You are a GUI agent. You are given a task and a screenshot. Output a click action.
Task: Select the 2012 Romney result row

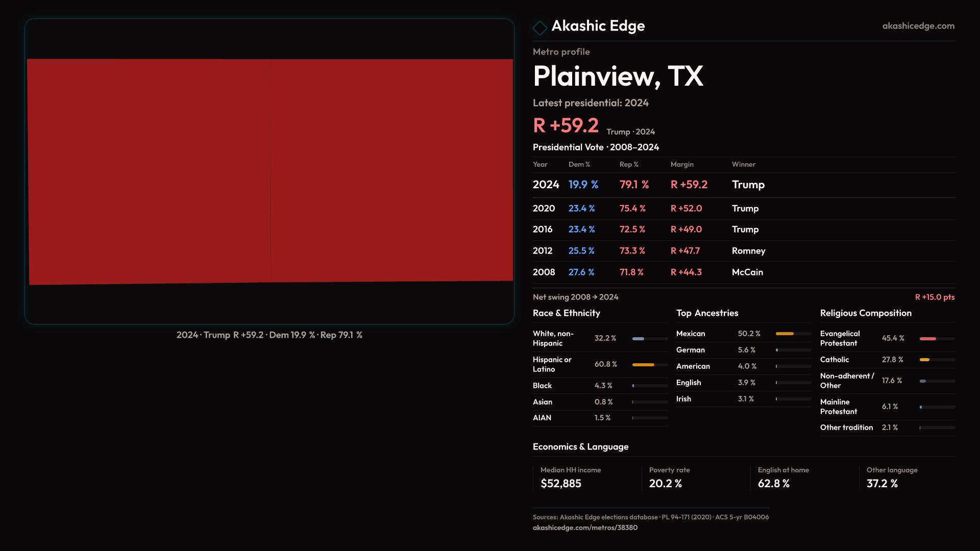tap(648, 251)
